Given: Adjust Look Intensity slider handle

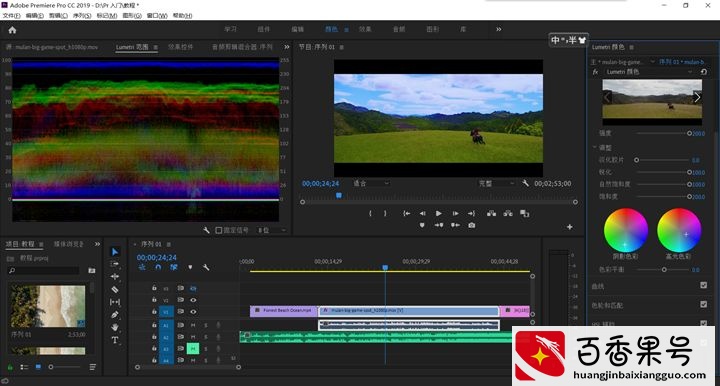Looking at the screenshot, I should (x=689, y=134).
